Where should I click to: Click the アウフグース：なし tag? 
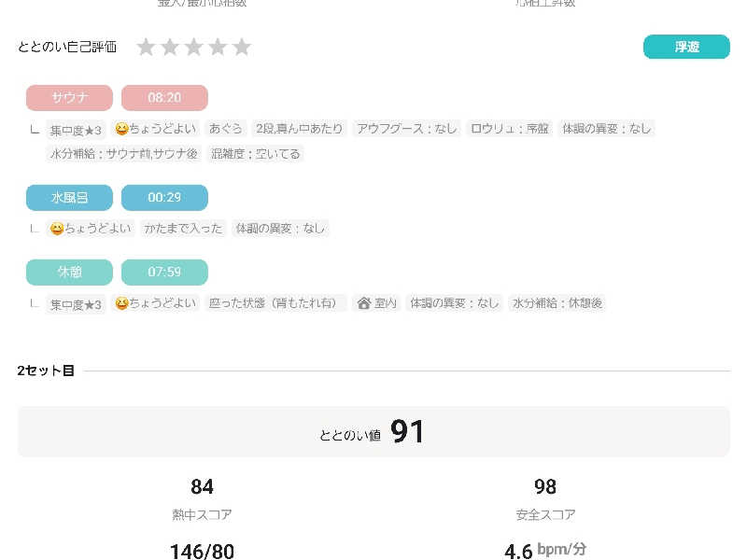[407, 129]
